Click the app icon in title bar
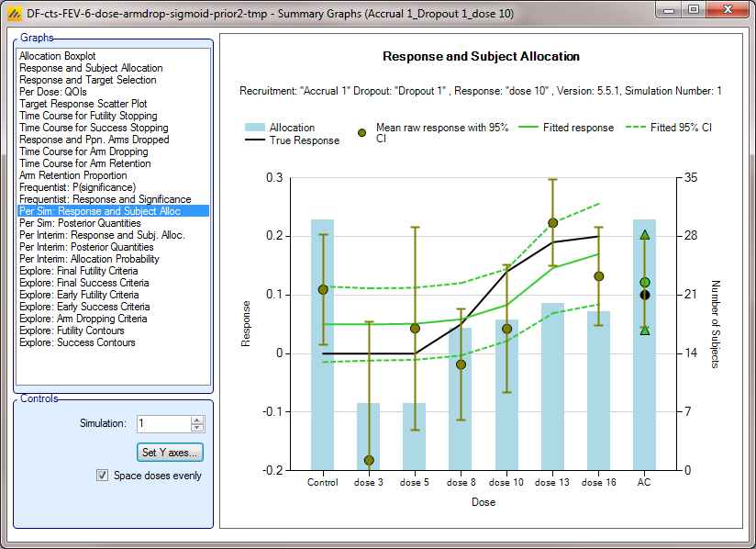The image size is (756, 549). pos(14,10)
